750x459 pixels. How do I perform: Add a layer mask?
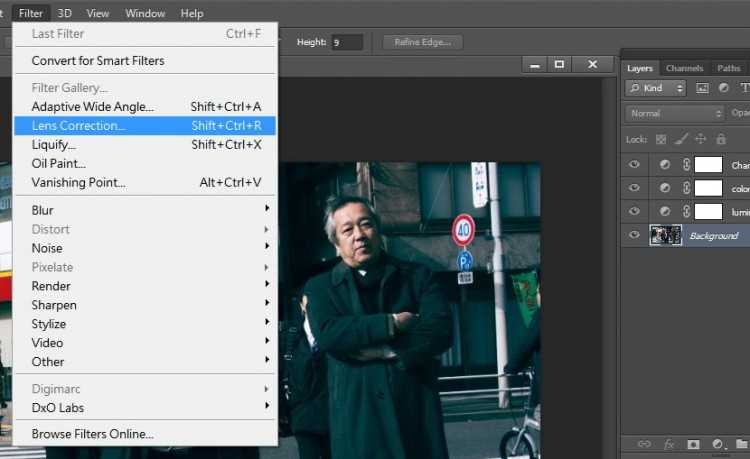coord(693,443)
